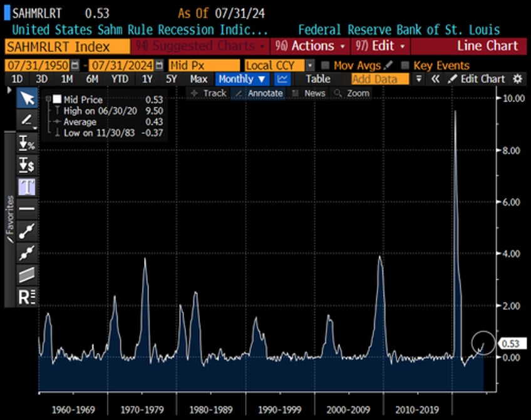This screenshot has height=420, width=531.
Task: Select the Max range tab
Action: tap(198, 79)
